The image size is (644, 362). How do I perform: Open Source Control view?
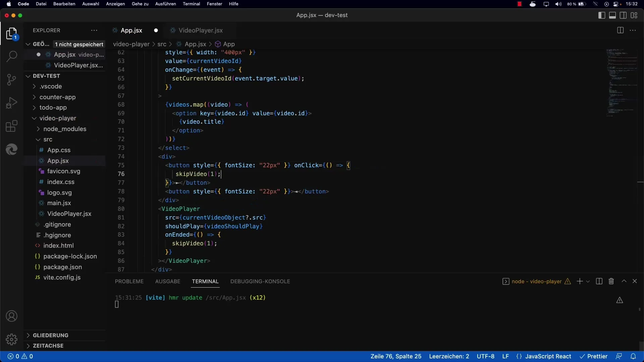point(12,79)
